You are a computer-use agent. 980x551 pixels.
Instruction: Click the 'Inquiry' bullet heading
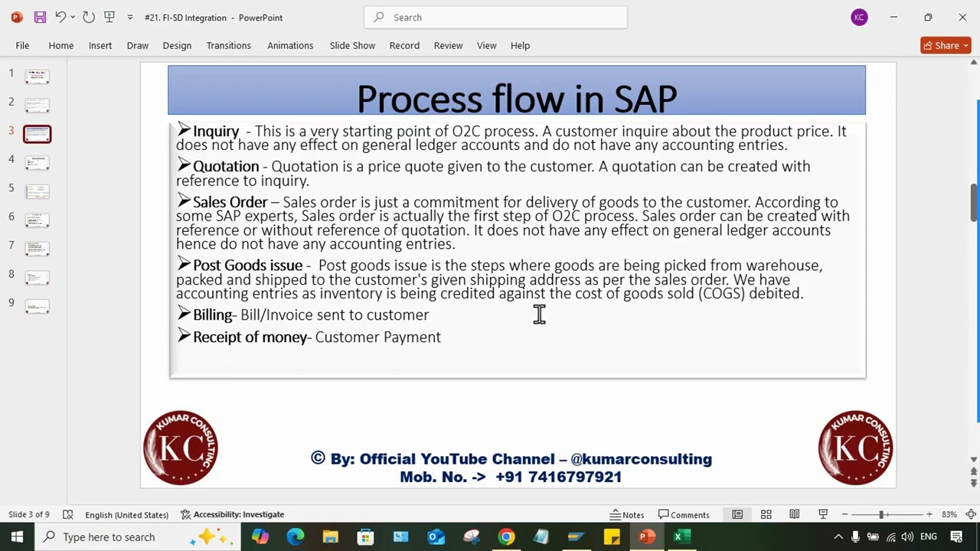(x=216, y=131)
